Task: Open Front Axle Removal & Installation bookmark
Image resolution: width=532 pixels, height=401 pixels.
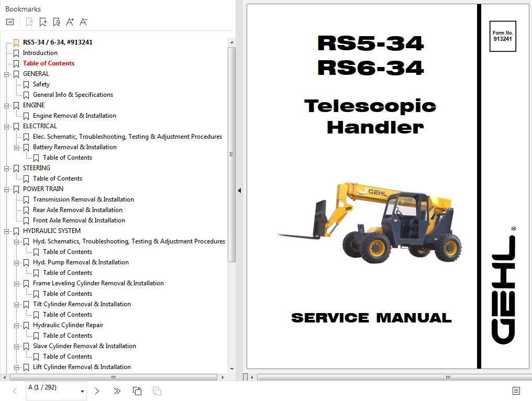Action: coord(79,220)
